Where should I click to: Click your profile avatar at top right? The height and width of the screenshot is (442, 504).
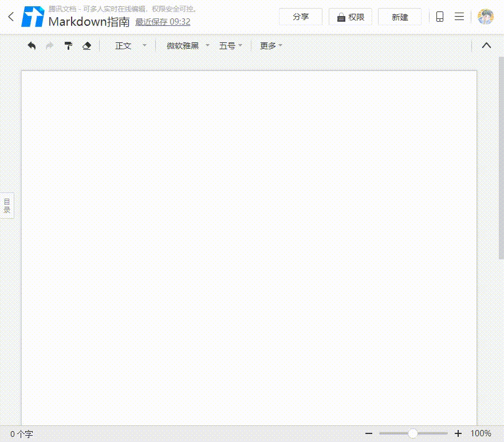coord(485,17)
